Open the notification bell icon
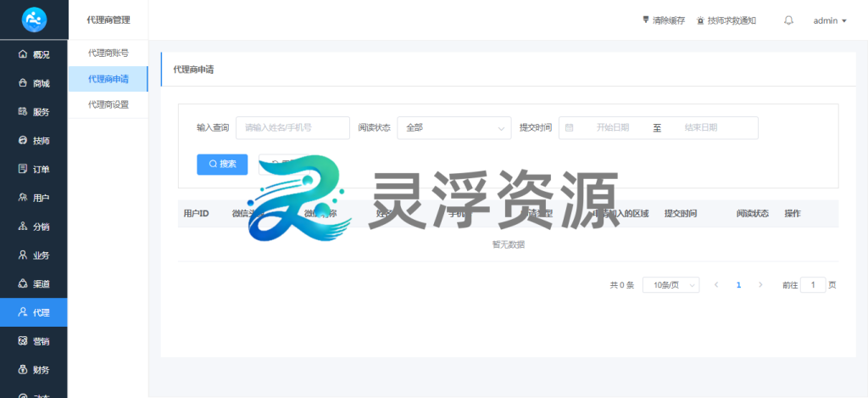This screenshot has width=868, height=398. (x=789, y=20)
